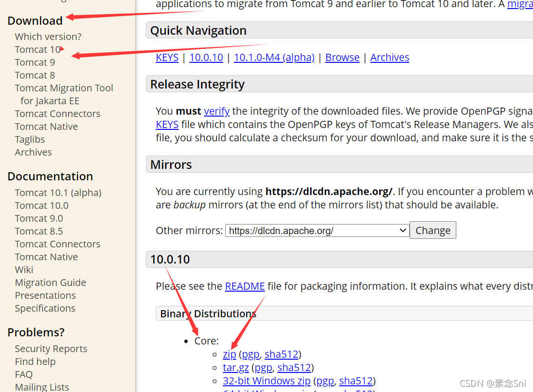Open sha512 checksum for Core zip
Screen dimensions: 533x392
point(282,354)
